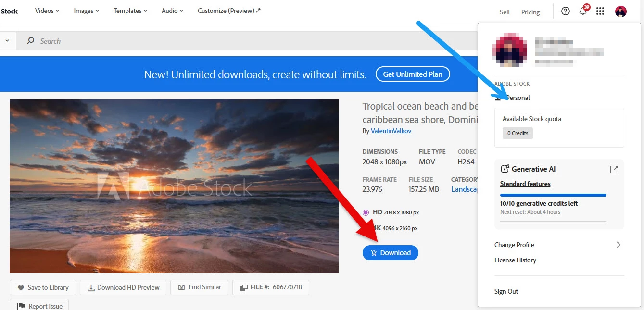Choose Sign Out

[x=506, y=291]
